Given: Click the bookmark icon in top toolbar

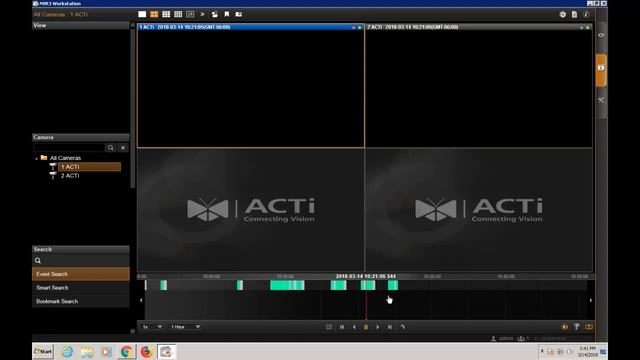Looking at the screenshot, I should tap(227, 14).
